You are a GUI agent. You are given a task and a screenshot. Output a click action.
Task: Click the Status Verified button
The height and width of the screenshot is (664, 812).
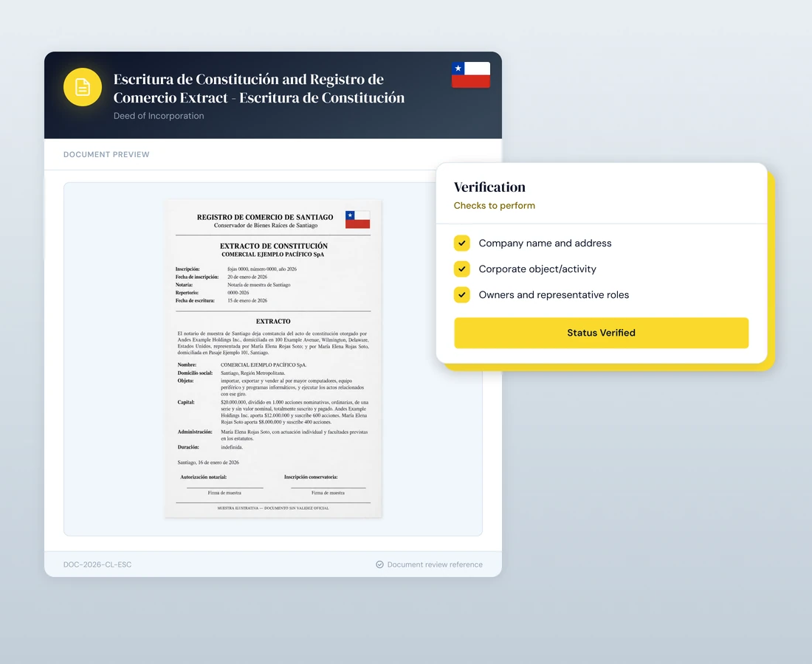tap(601, 333)
